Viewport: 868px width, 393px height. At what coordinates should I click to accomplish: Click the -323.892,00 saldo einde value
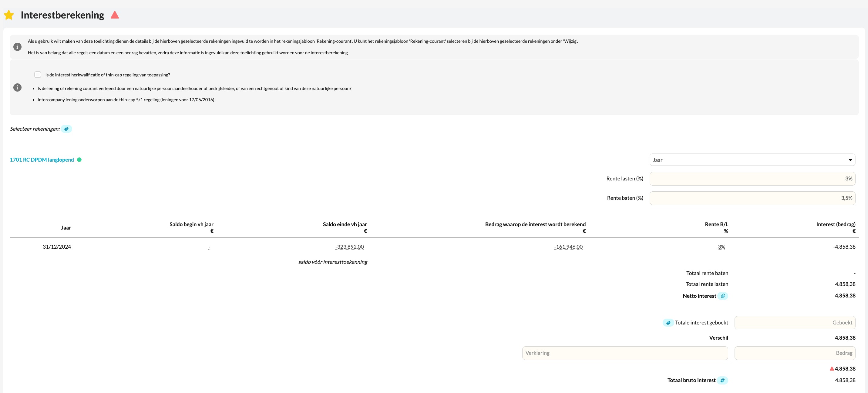tap(349, 247)
